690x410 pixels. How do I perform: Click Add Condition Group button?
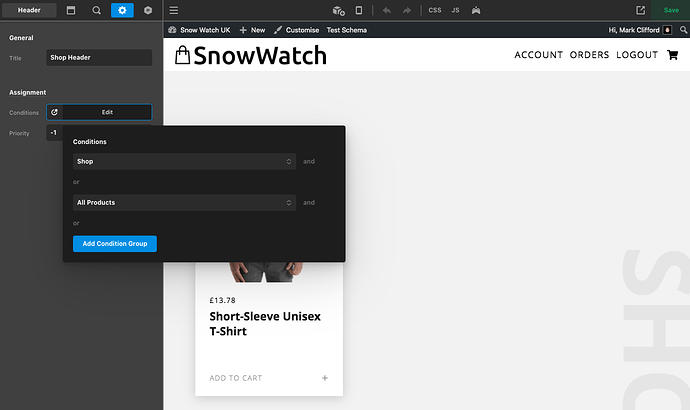pos(115,244)
